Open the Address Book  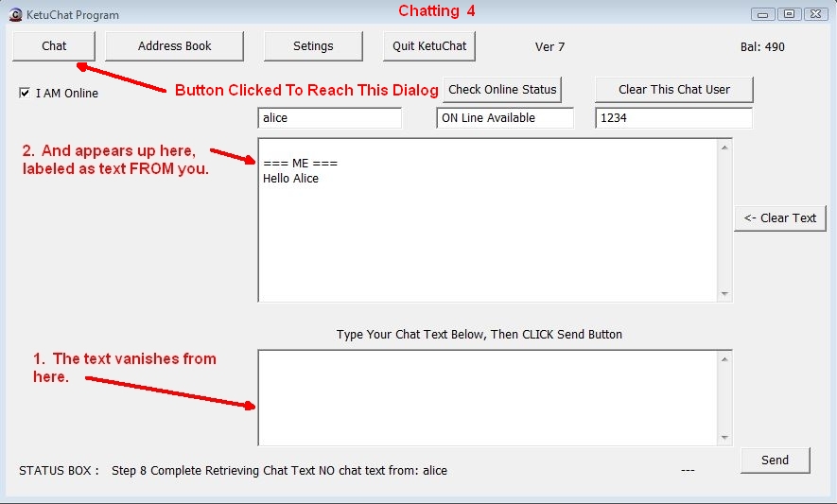point(174,46)
